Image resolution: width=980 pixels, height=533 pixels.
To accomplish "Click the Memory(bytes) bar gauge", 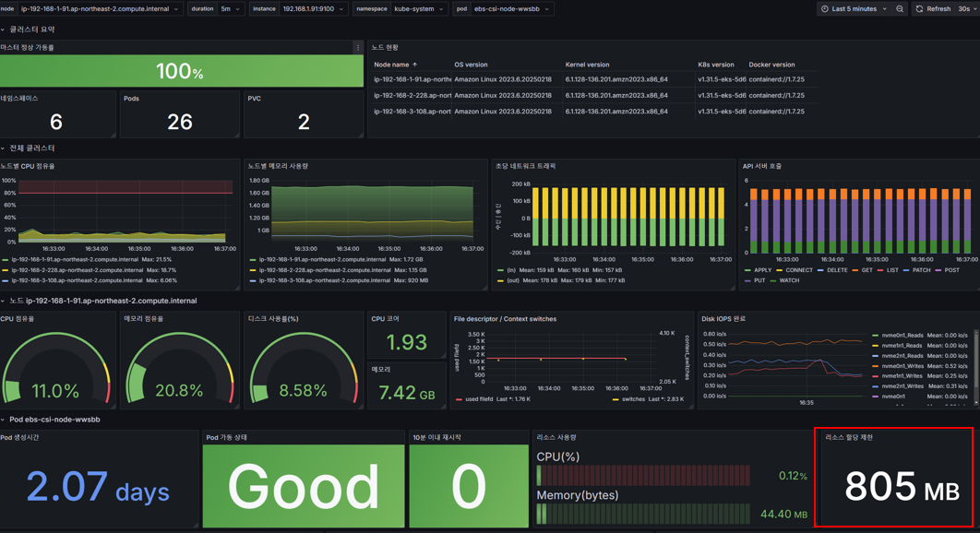I will click(x=643, y=514).
